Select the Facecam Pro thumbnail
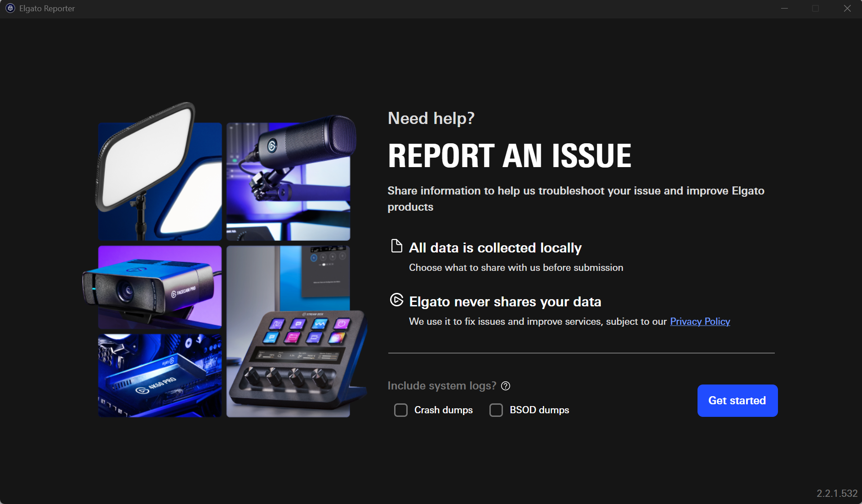This screenshot has height=504, width=862. (x=159, y=287)
